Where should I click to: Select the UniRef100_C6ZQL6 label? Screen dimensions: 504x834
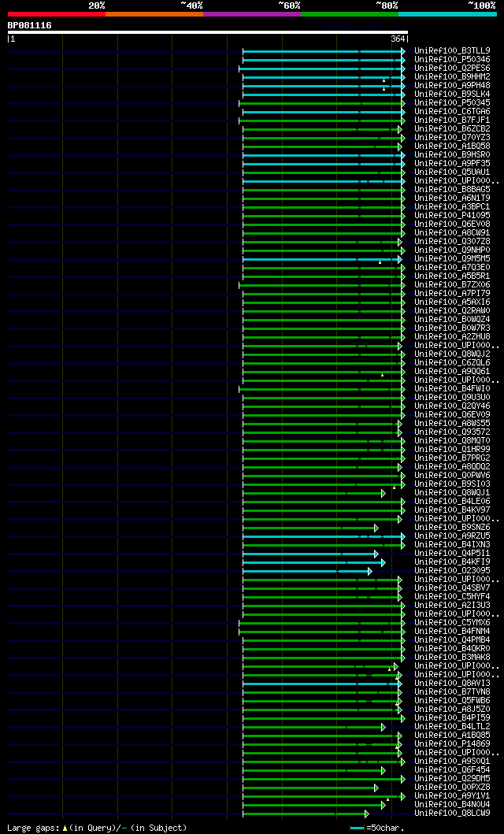click(x=453, y=363)
